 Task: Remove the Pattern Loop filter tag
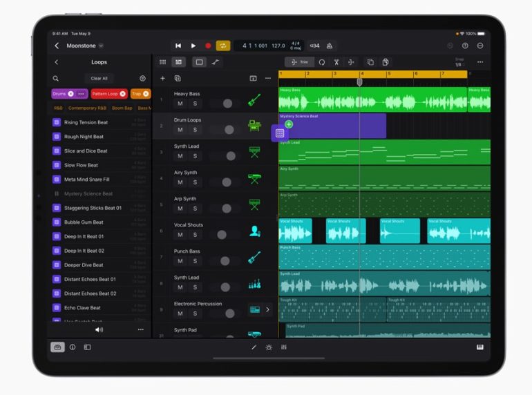pyautogui.click(x=122, y=94)
